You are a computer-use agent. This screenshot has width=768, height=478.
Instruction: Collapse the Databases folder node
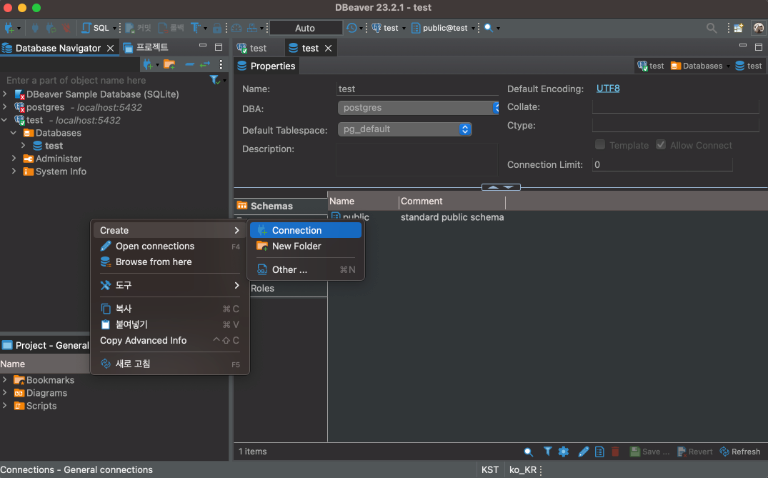[14, 132]
